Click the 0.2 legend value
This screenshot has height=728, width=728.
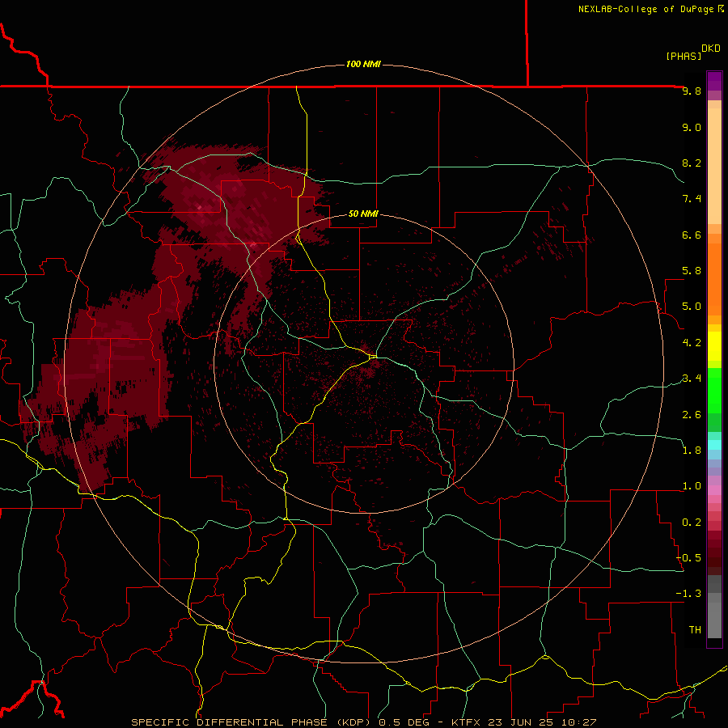pyautogui.click(x=692, y=523)
